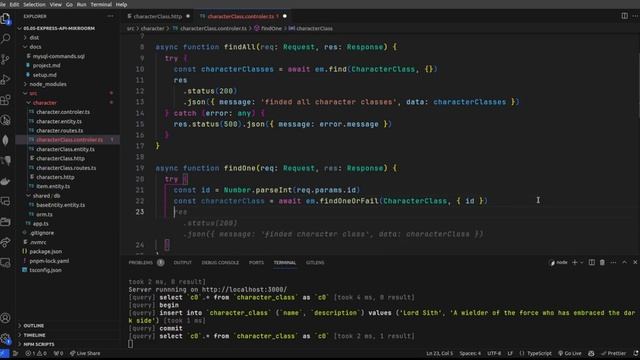Open the Search view in activity bar
The width and height of the screenshot is (640, 360).
(x=6, y=39)
